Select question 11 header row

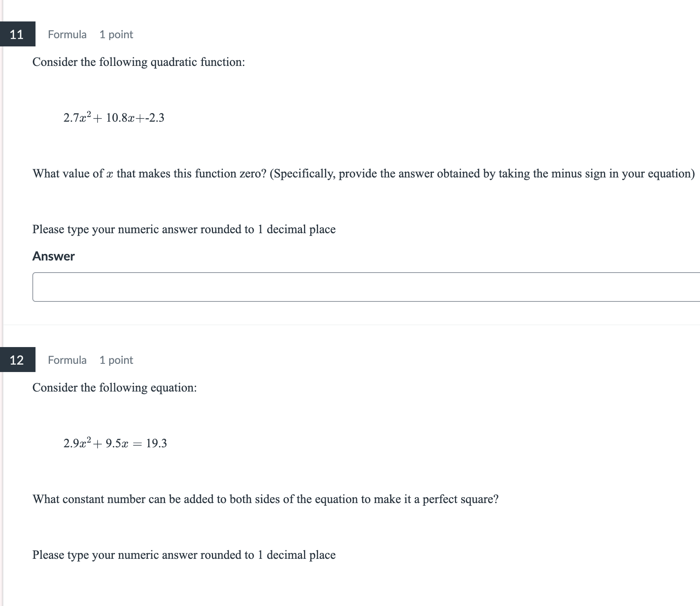coord(156,34)
